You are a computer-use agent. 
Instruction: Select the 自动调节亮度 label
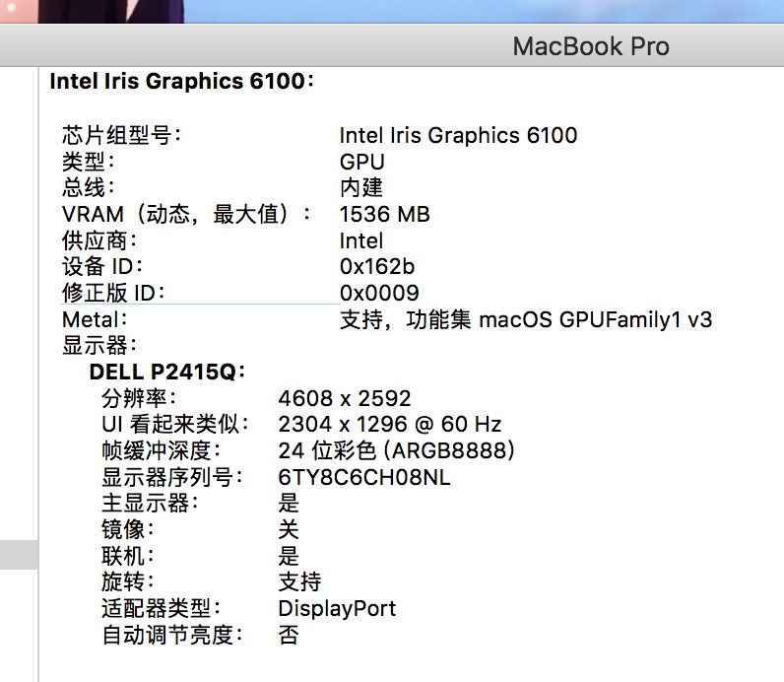click(172, 635)
